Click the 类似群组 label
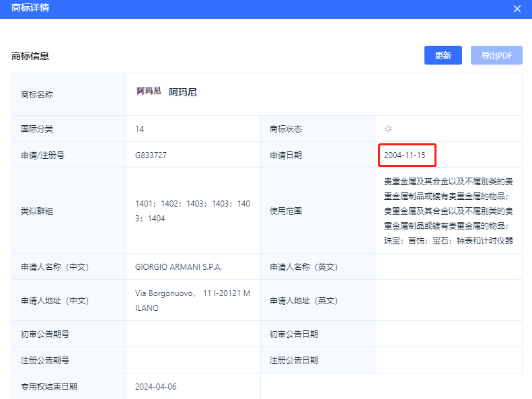This screenshot has height=399, width=532. 37,211
